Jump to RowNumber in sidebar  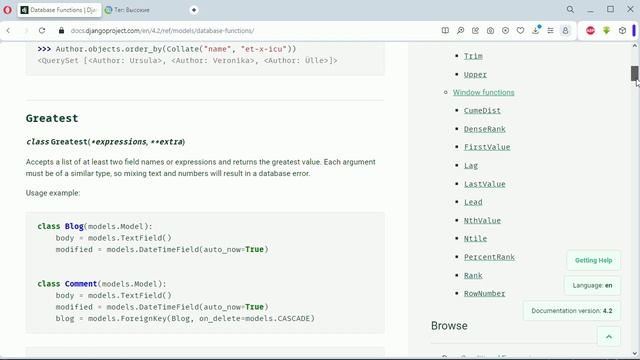[x=484, y=293]
